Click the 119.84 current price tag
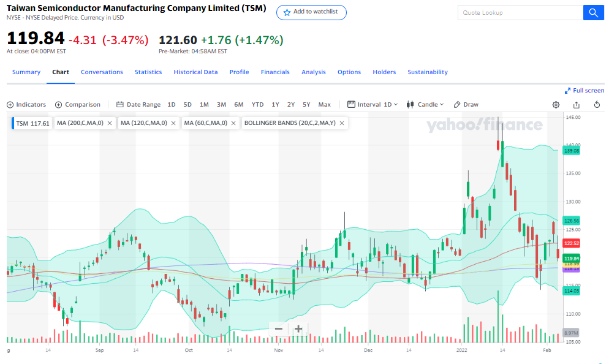 [572, 259]
